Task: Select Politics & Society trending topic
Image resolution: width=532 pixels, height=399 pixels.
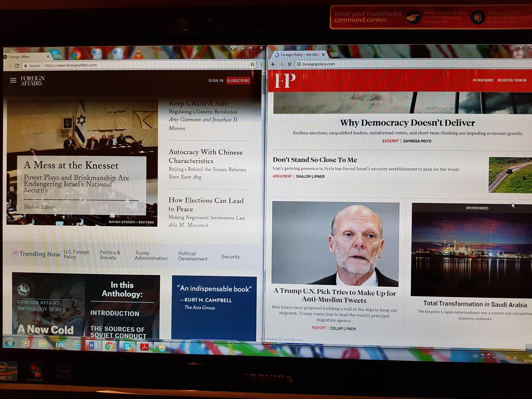Action: click(110, 255)
